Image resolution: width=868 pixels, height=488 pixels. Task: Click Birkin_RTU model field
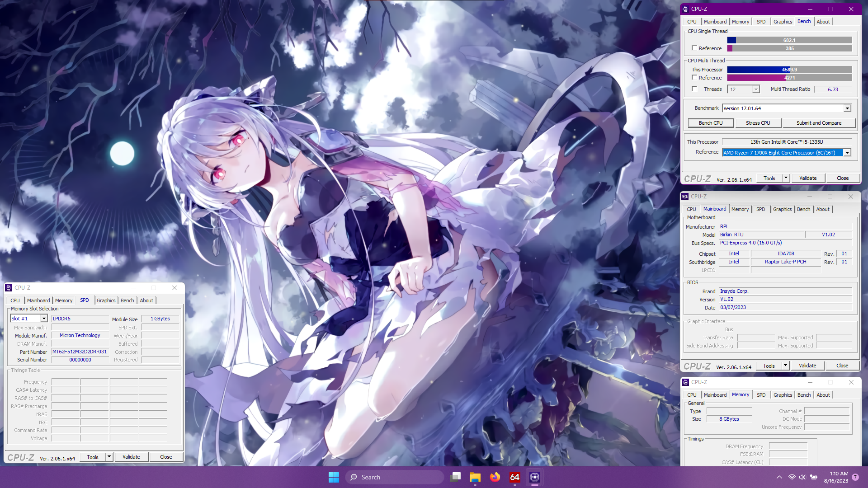(x=761, y=235)
